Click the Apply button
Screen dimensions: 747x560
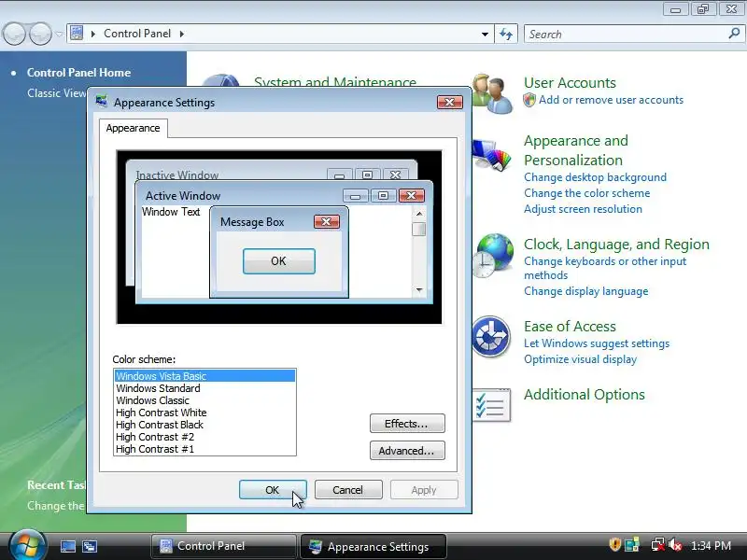pyautogui.click(x=424, y=490)
